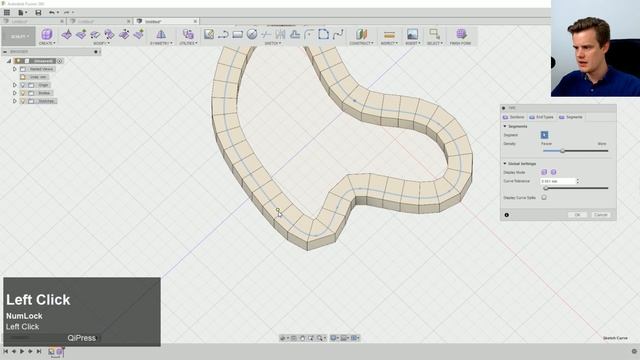Select the sketch Spline tool

[x=338, y=34]
